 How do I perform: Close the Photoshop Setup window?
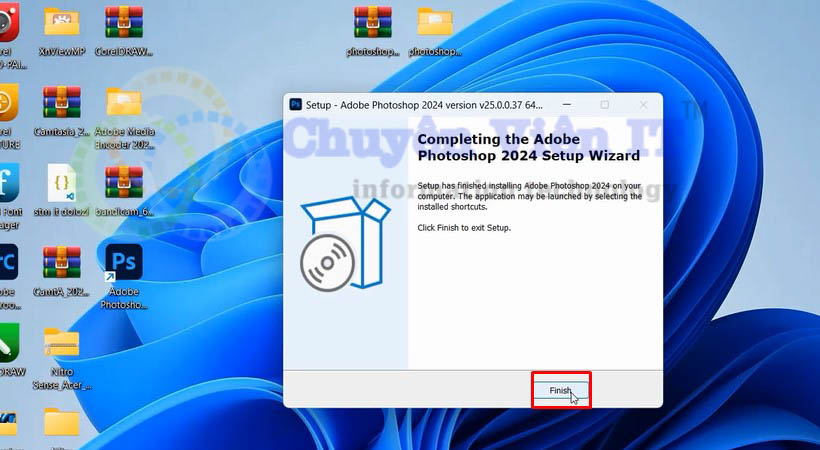click(643, 105)
